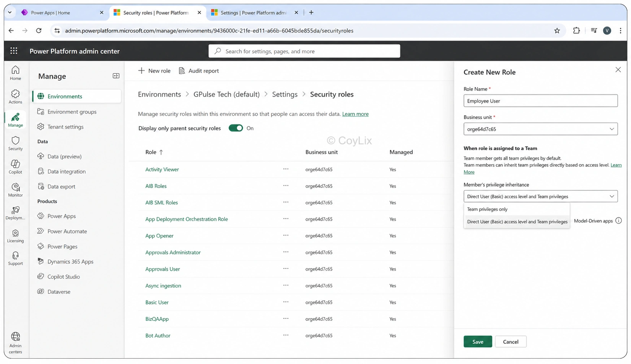Open a new browser tab
This screenshot has height=364, width=631.
311,13
